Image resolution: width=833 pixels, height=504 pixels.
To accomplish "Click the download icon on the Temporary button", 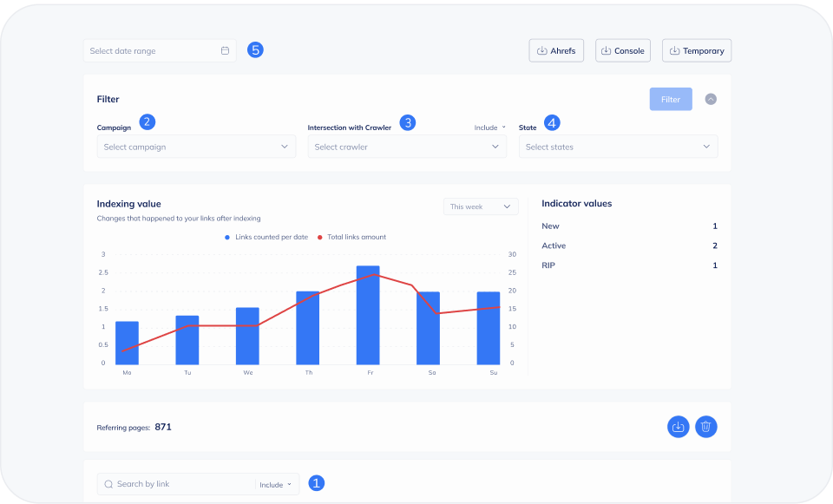I will [x=674, y=50].
